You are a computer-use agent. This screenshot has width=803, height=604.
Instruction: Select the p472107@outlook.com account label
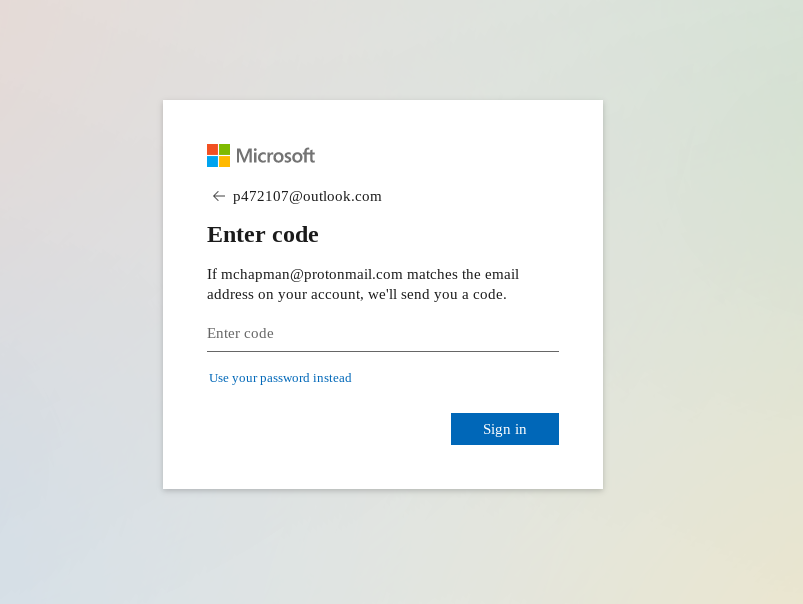pos(307,196)
